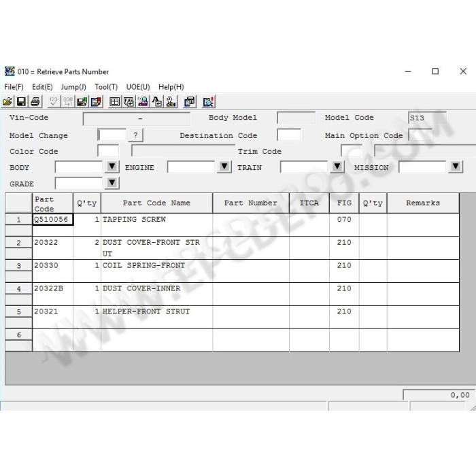Click the Body Model field
The height and width of the screenshot is (476, 476).
click(296, 118)
